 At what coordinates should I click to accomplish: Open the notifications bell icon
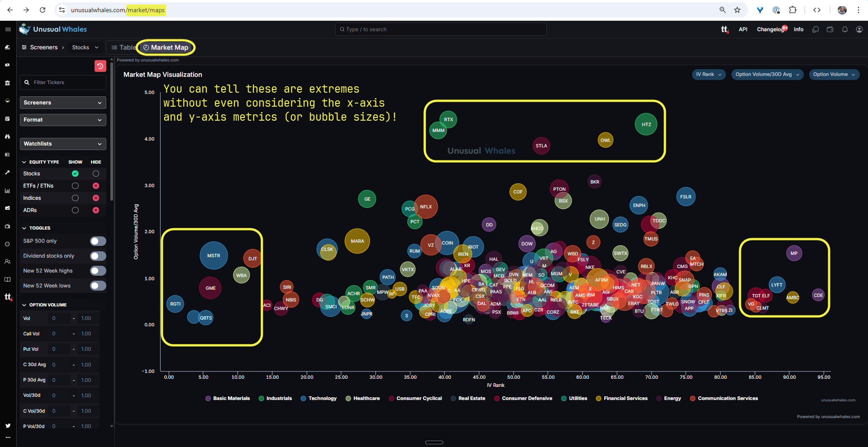[844, 29]
